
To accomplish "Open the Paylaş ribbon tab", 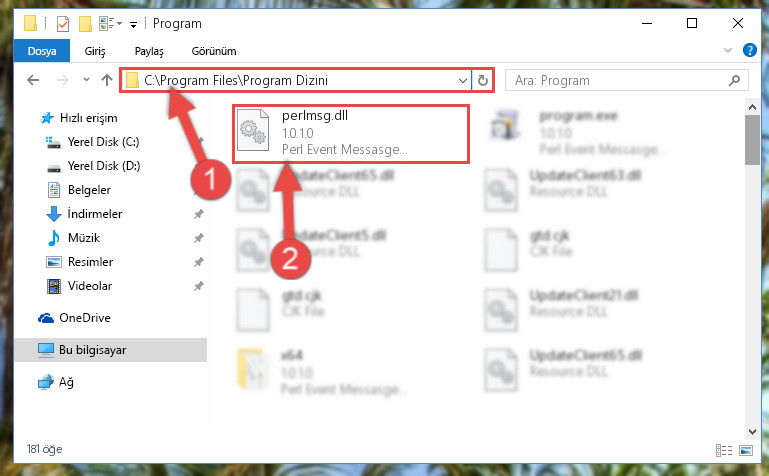I will (x=149, y=51).
